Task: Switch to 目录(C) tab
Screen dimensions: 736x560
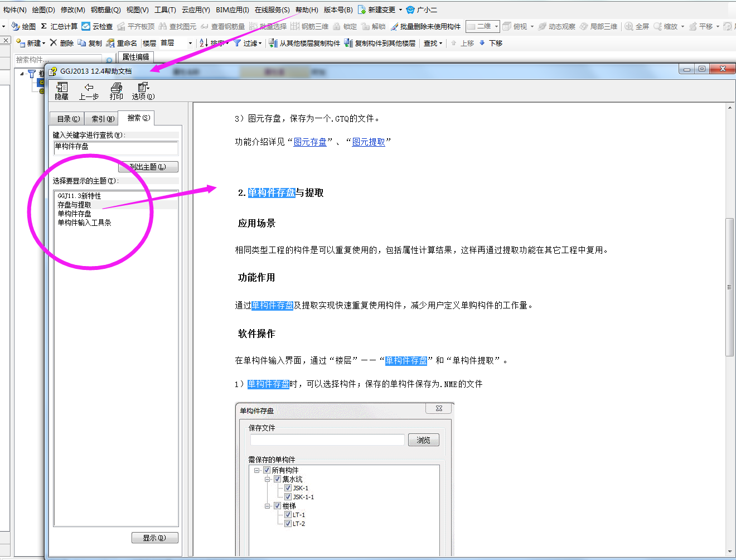Action: pos(69,119)
